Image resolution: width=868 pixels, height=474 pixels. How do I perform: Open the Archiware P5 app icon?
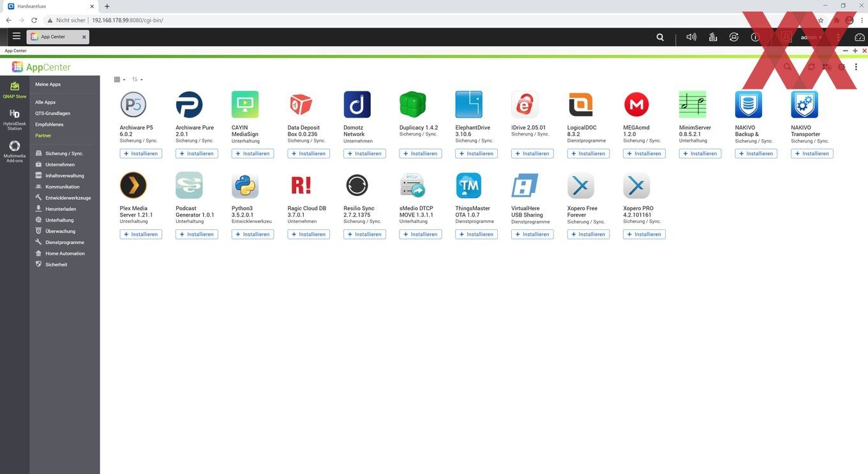(x=133, y=105)
